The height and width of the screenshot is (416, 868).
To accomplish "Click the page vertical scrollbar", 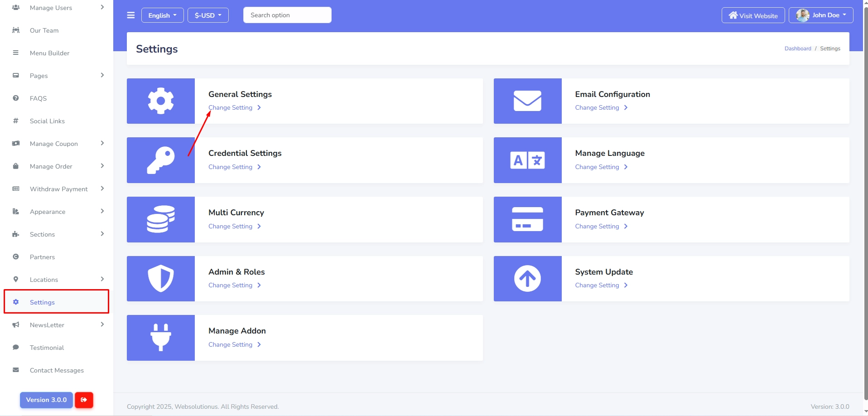I will click(866, 204).
